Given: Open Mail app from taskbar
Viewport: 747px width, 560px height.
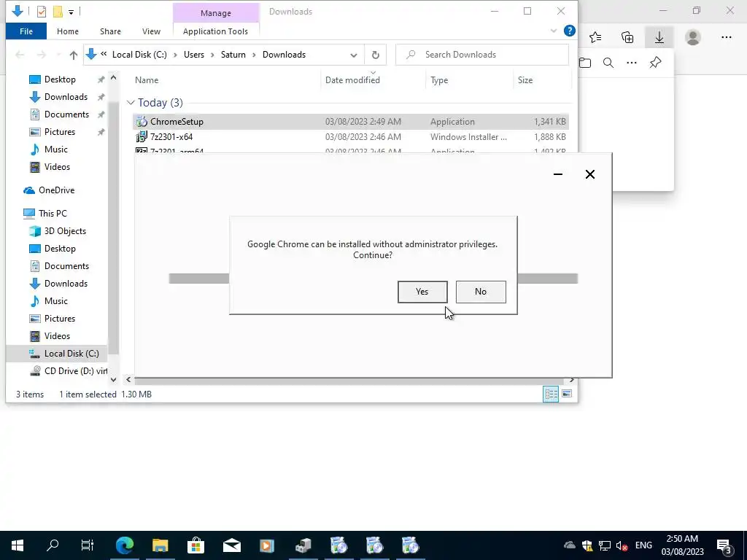Looking at the screenshot, I should (x=231, y=545).
